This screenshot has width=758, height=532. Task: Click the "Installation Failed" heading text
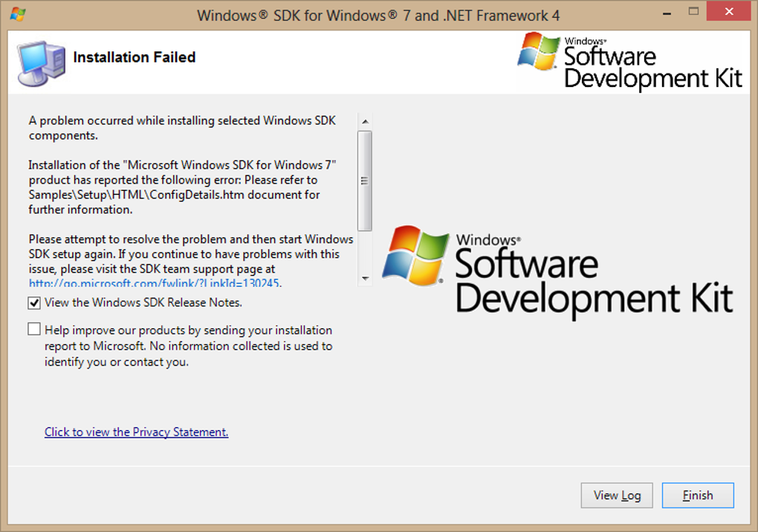click(135, 57)
